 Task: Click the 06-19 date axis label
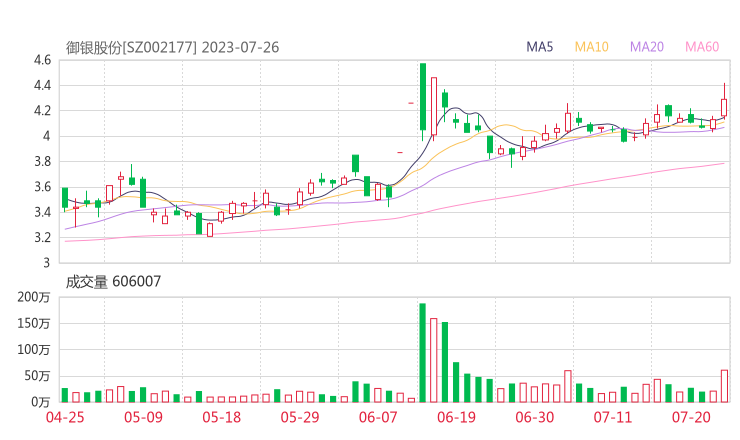[x=456, y=417]
